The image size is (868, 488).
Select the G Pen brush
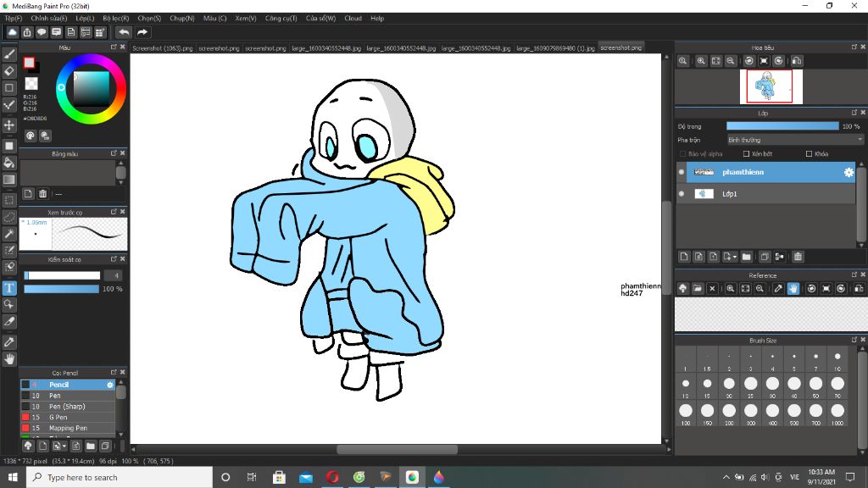click(68, 417)
